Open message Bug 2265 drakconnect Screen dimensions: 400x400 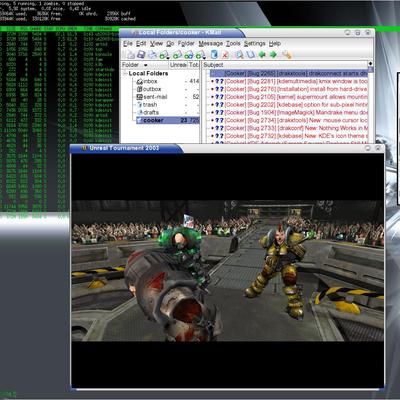(289, 73)
